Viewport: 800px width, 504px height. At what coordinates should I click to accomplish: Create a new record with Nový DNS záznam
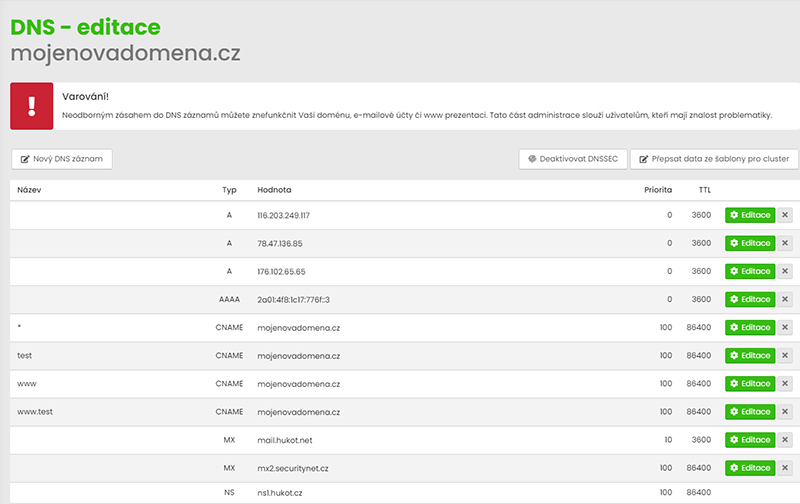(62, 159)
